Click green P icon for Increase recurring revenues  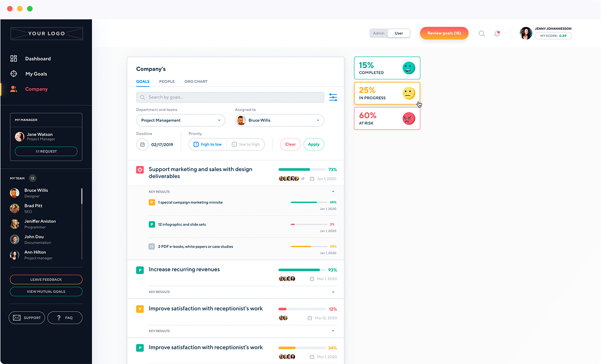(140, 270)
